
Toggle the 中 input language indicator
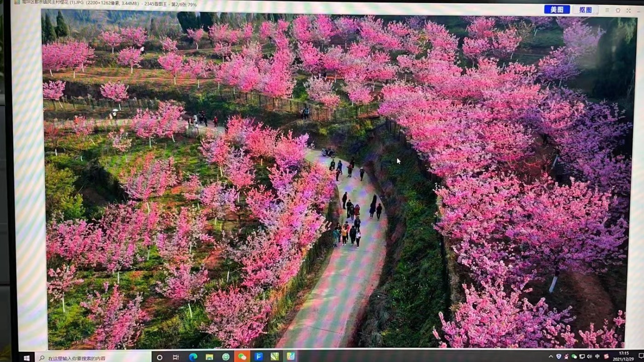597,356
